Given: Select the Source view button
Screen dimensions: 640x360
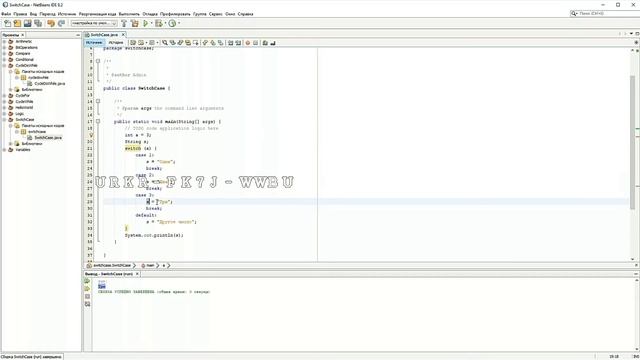Looking at the screenshot, I should pyautogui.click(x=94, y=42).
